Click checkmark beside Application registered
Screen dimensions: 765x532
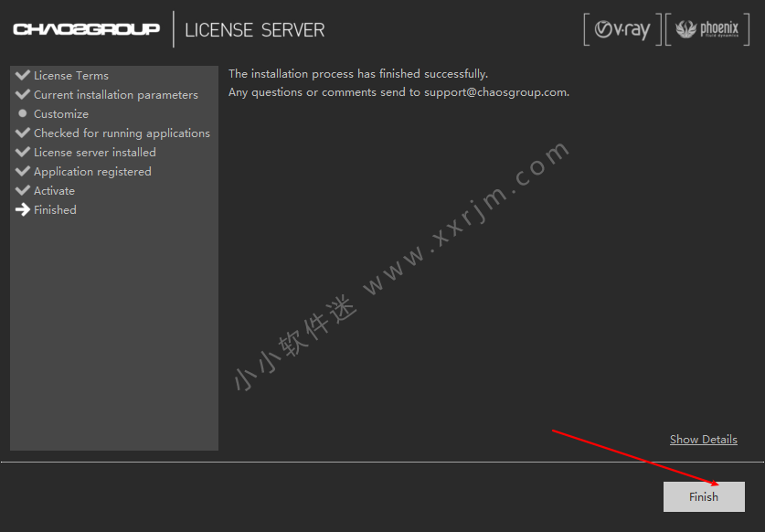coord(23,171)
